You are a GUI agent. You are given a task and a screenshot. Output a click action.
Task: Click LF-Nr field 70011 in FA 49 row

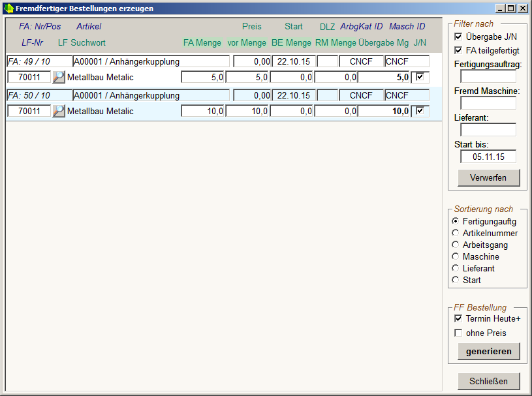(x=29, y=77)
